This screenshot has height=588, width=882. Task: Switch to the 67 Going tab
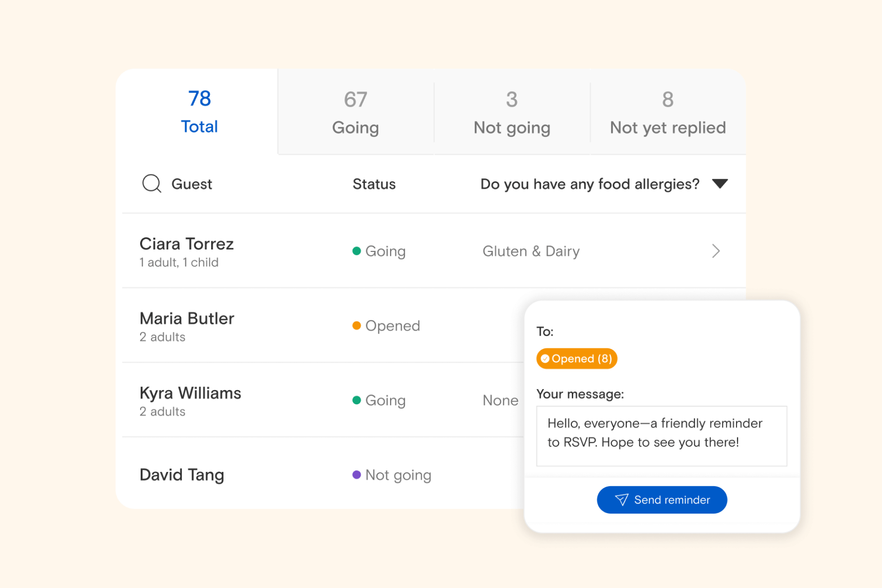pyautogui.click(x=355, y=113)
